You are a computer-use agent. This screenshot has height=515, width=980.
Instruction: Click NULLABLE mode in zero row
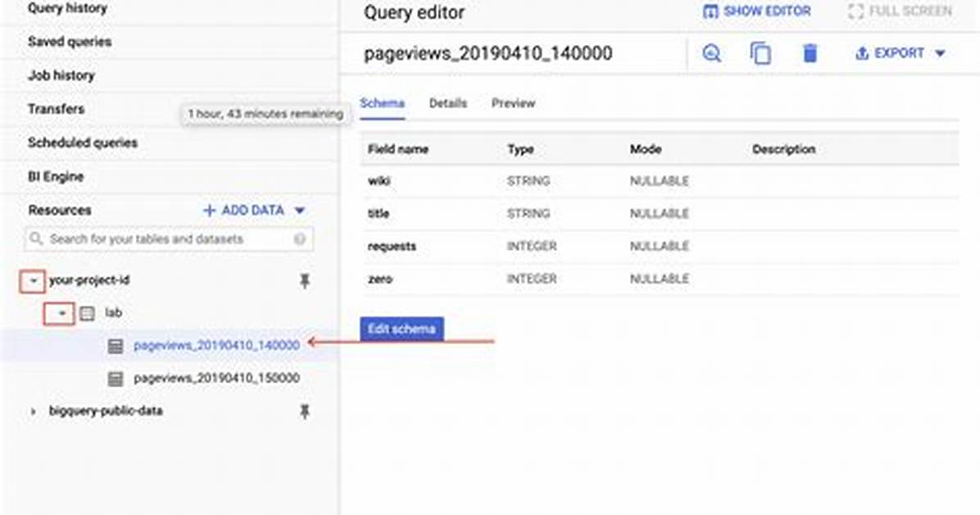[660, 279]
